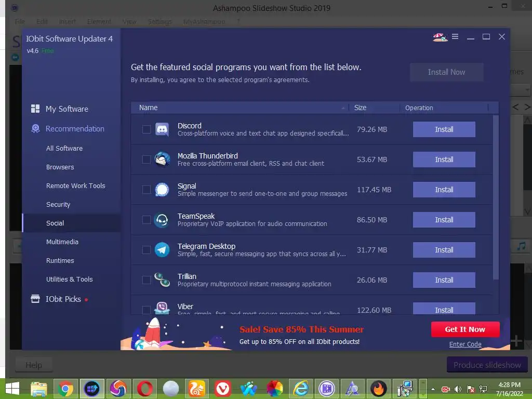Select the Runtimes category
This screenshot has width=532, height=399.
pos(60,260)
